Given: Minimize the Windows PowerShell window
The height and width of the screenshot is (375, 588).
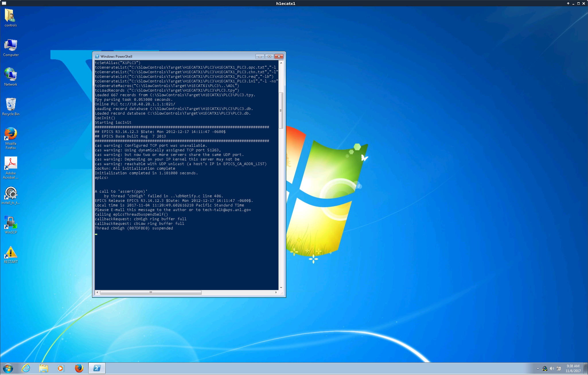Looking at the screenshot, I should (260, 56).
